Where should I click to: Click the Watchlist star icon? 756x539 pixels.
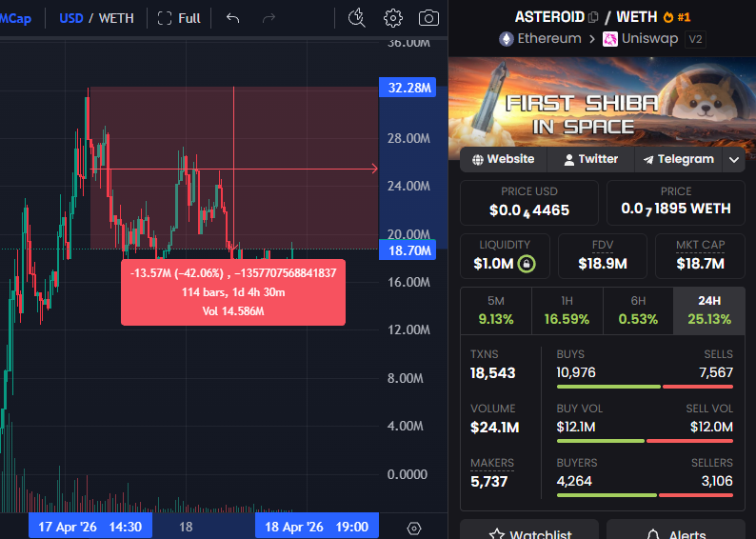497,534
